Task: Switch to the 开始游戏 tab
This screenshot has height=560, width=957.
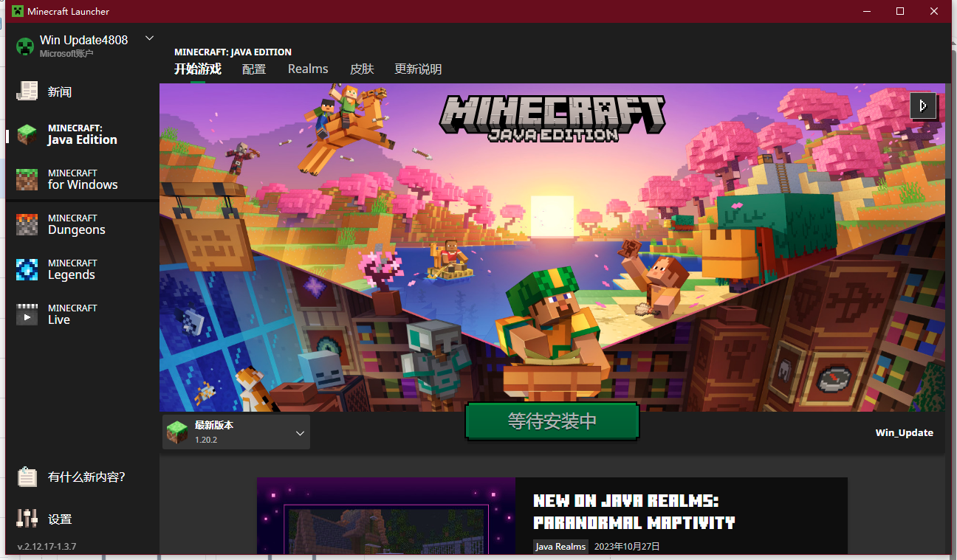Action: coord(198,69)
